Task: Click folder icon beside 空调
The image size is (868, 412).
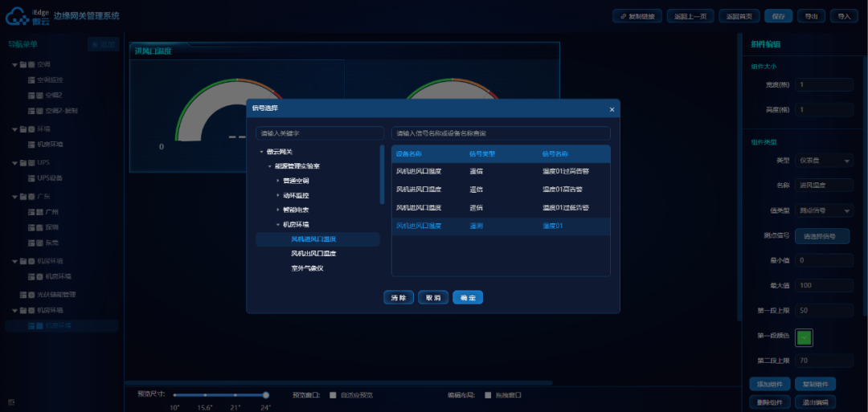Action: pyautogui.click(x=23, y=65)
